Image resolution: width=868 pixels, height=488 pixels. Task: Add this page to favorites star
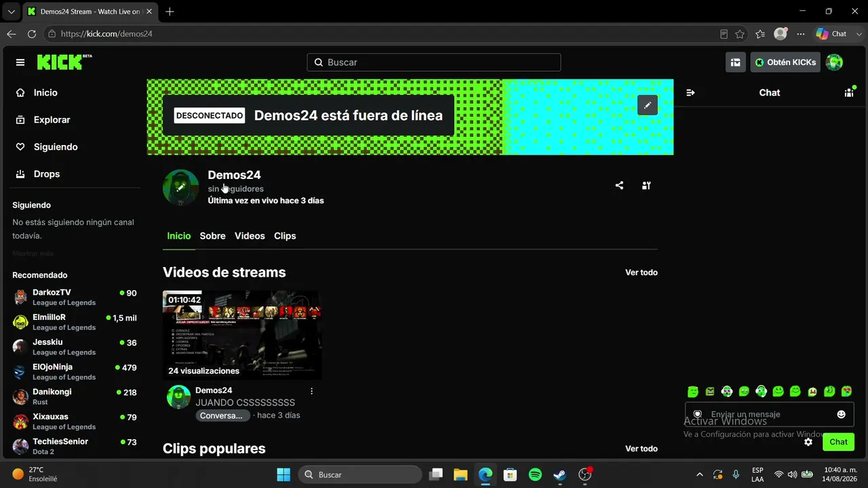[x=740, y=34]
